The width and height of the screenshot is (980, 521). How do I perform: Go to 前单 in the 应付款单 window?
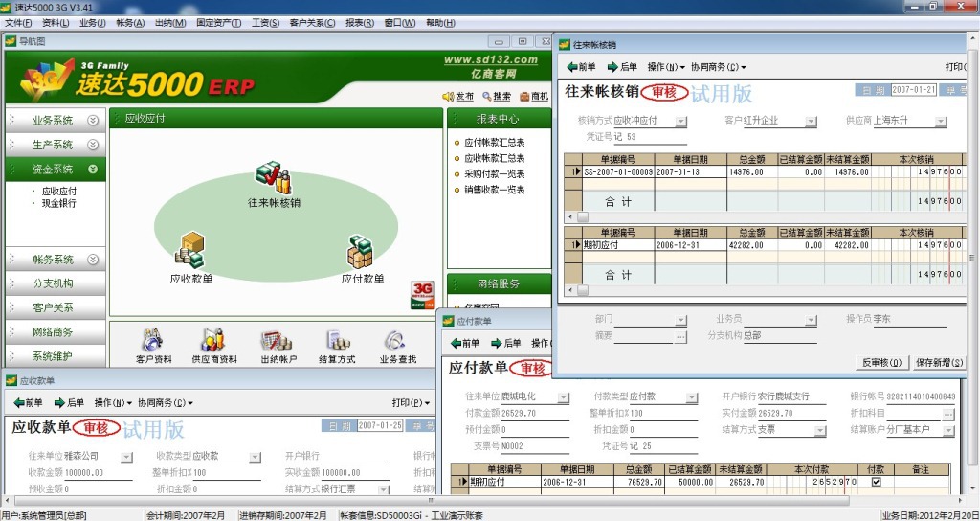click(465, 343)
